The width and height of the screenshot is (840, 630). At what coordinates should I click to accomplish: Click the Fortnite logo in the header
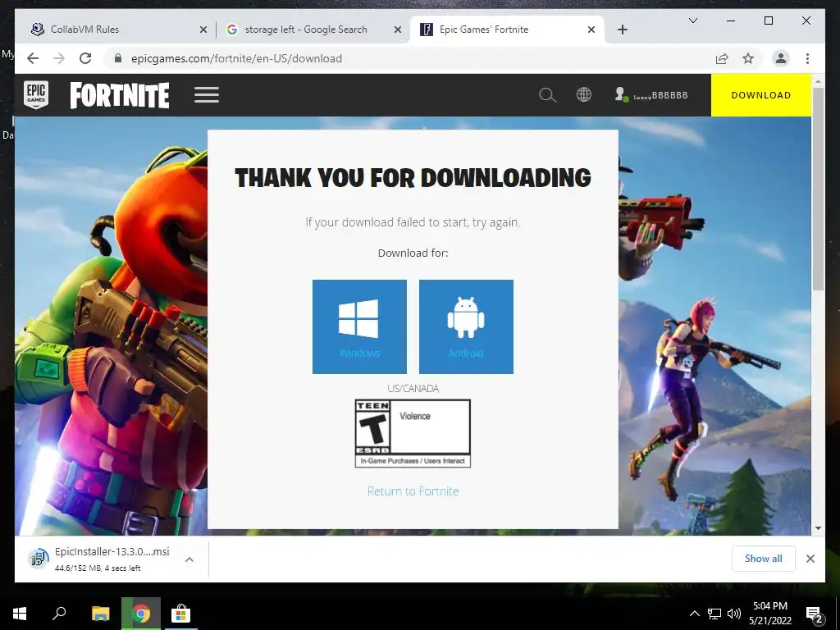[120, 95]
